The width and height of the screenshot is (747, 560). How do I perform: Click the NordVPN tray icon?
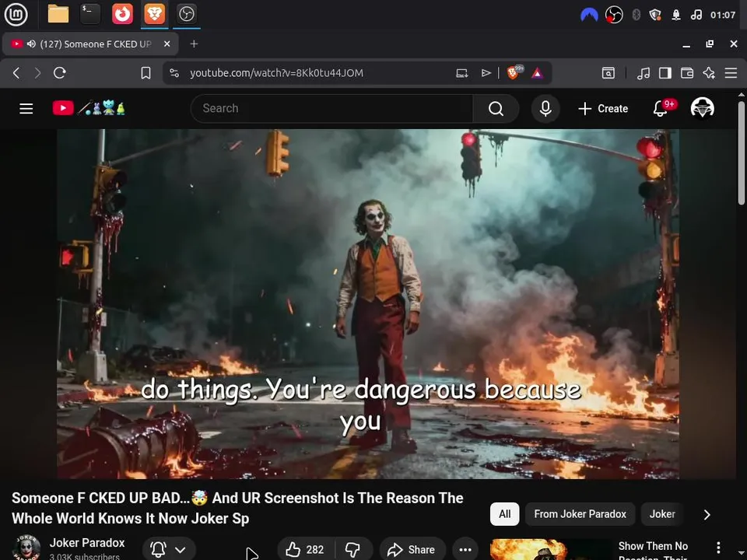pos(589,16)
